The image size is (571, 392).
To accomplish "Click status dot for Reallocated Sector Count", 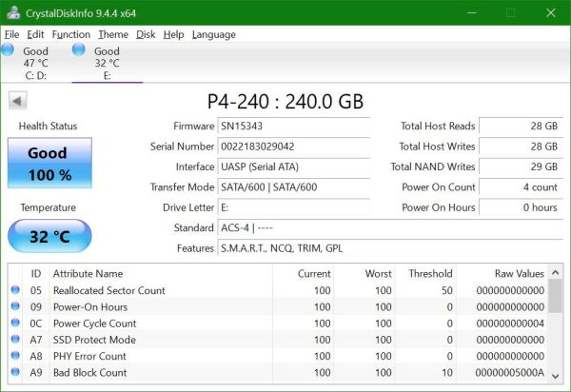I will [x=15, y=290].
